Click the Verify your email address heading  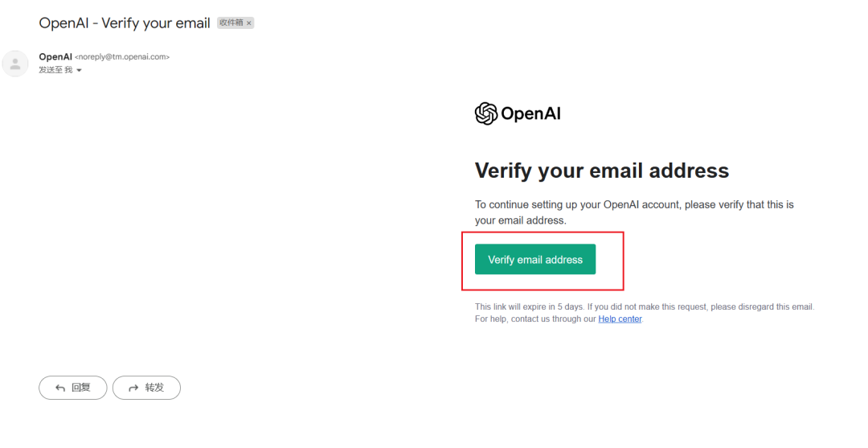602,171
